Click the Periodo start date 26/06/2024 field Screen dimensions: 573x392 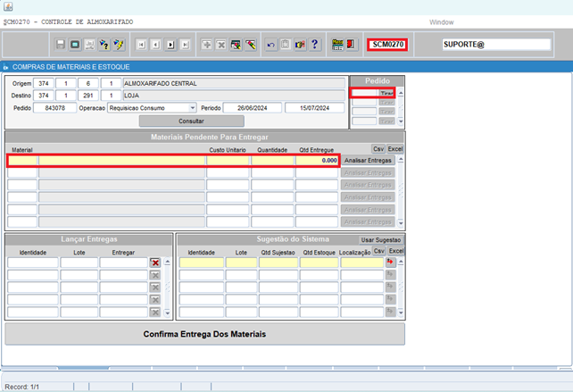(253, 108)
